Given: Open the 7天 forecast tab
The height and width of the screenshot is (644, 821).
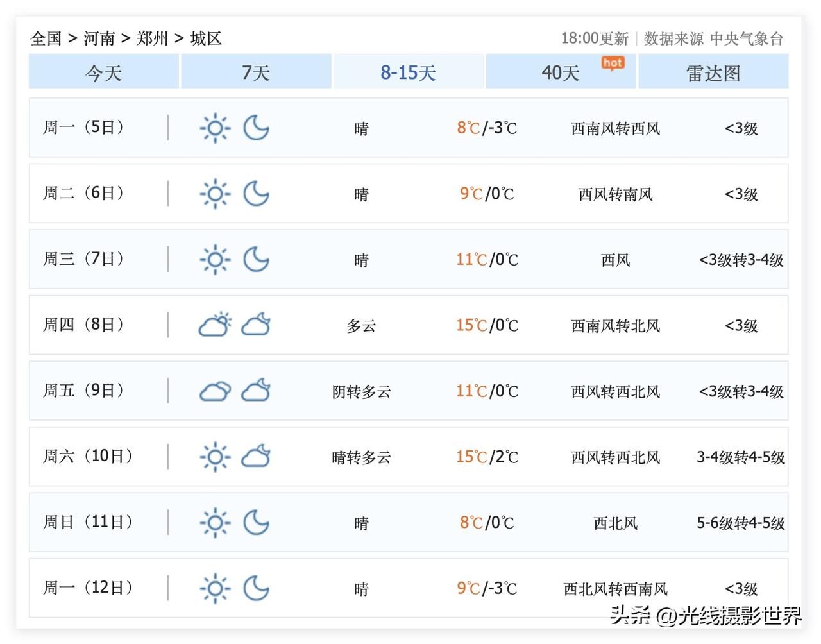Looking at the screenshot, I should (256, 72).
